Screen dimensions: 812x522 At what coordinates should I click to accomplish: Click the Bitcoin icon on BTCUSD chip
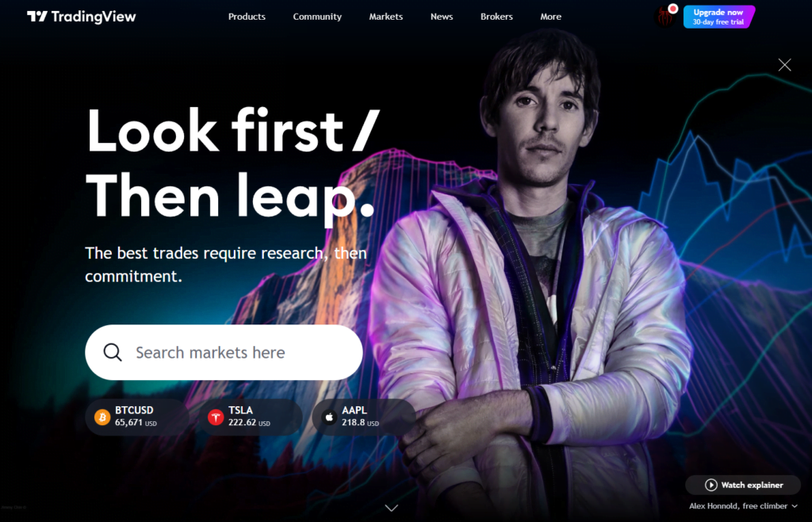102,416
